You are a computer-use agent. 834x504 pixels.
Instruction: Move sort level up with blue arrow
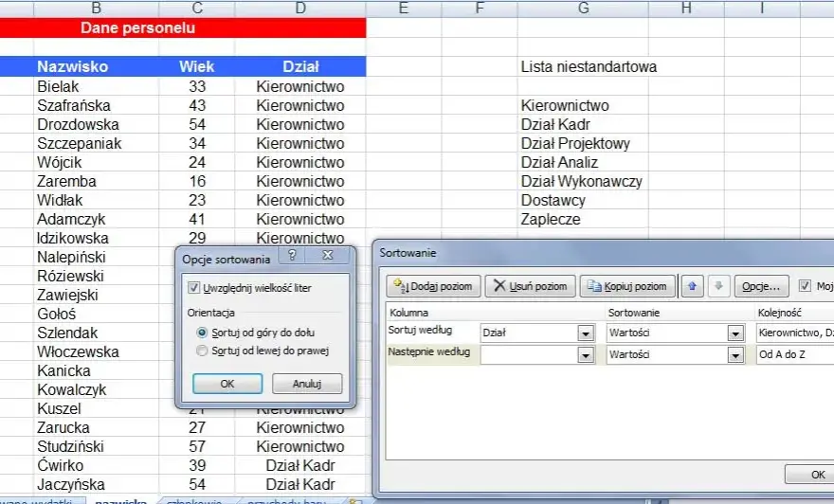692,286
